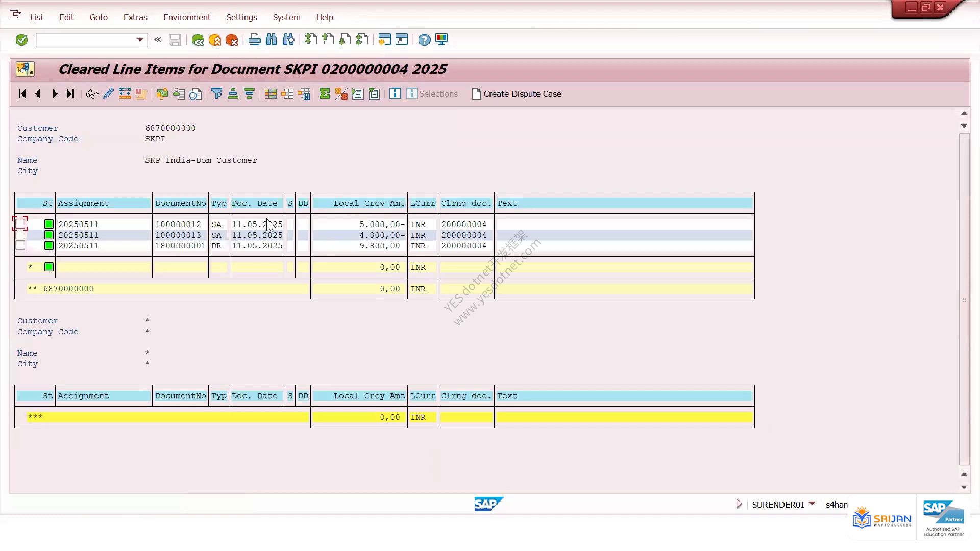Click the green Enter checkmark icon

(x=21, y=40)
